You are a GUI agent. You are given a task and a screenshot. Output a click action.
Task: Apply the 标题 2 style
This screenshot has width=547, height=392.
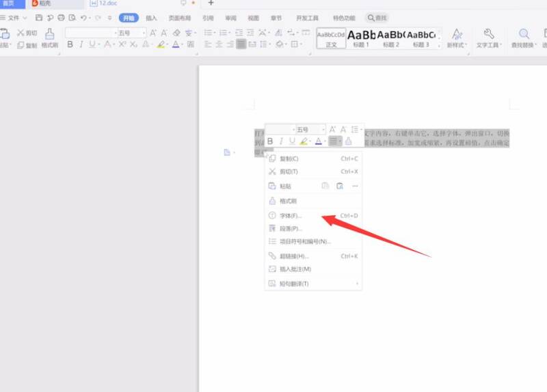(390, 38)
